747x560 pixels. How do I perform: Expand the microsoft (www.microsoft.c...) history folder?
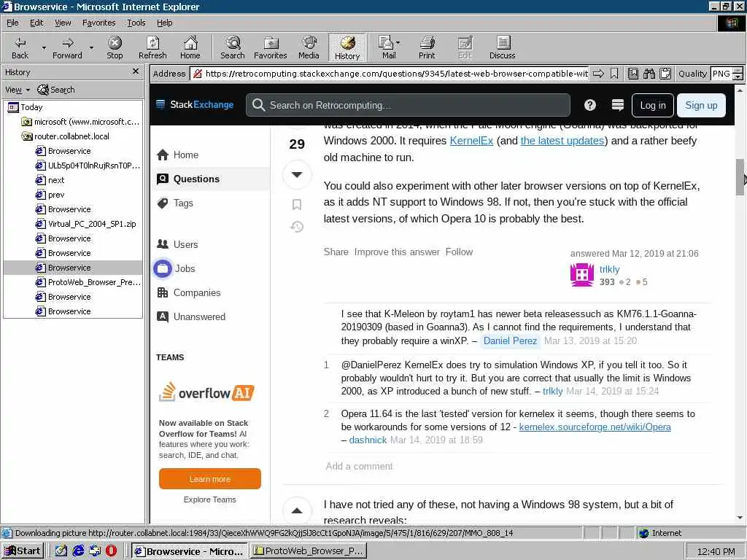[x=81, y=122]
